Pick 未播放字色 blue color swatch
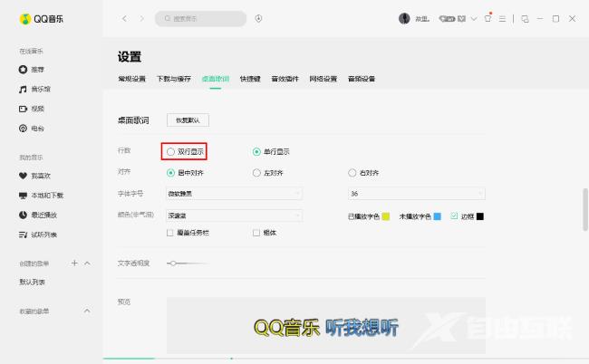This screenshot has width=589, height=364. (x=438, y=216)
